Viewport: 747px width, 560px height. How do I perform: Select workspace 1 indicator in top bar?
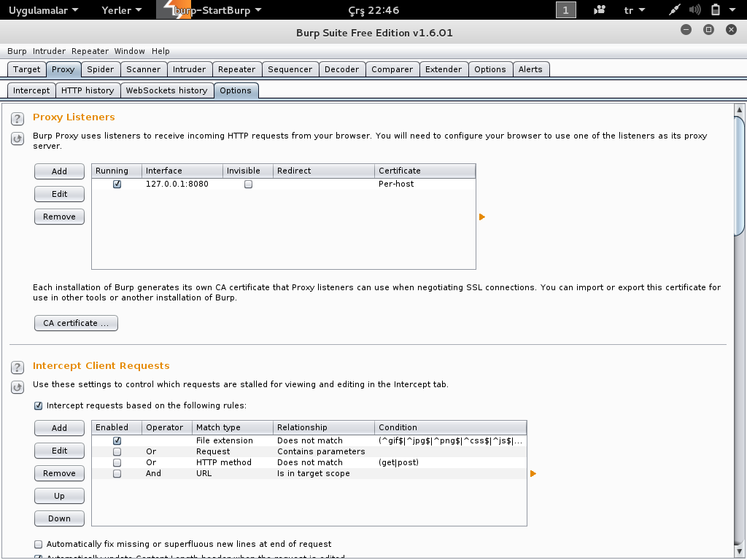pos(566,10)
